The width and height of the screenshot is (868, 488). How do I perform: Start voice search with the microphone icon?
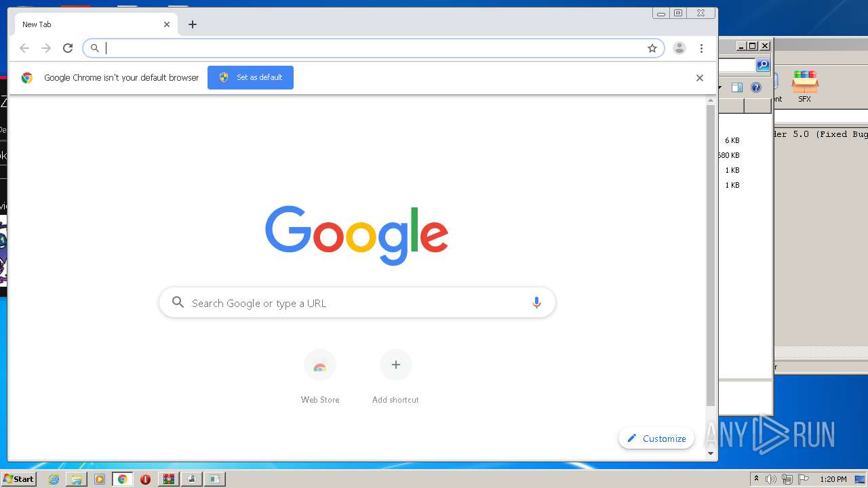tap(536, 303)
